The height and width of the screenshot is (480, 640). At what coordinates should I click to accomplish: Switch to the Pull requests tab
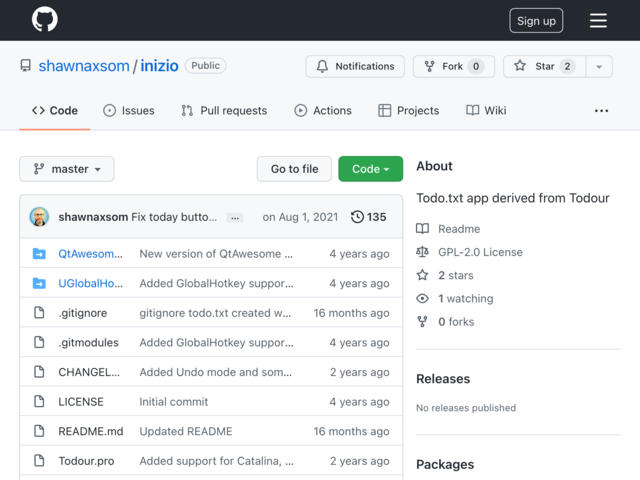224,111
